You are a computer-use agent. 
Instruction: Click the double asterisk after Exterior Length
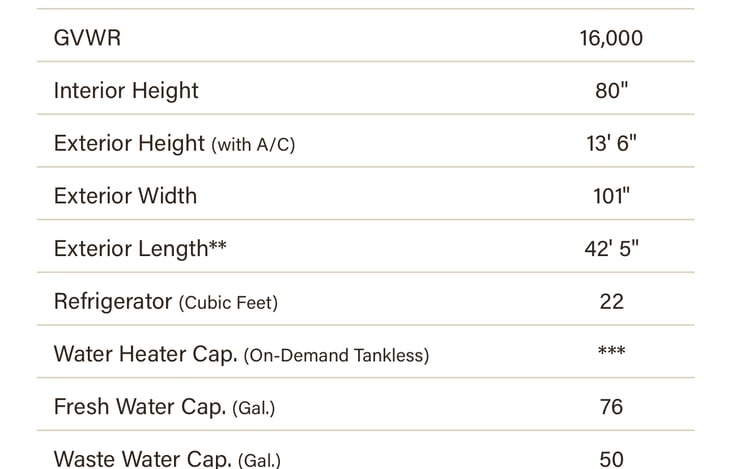217,247
